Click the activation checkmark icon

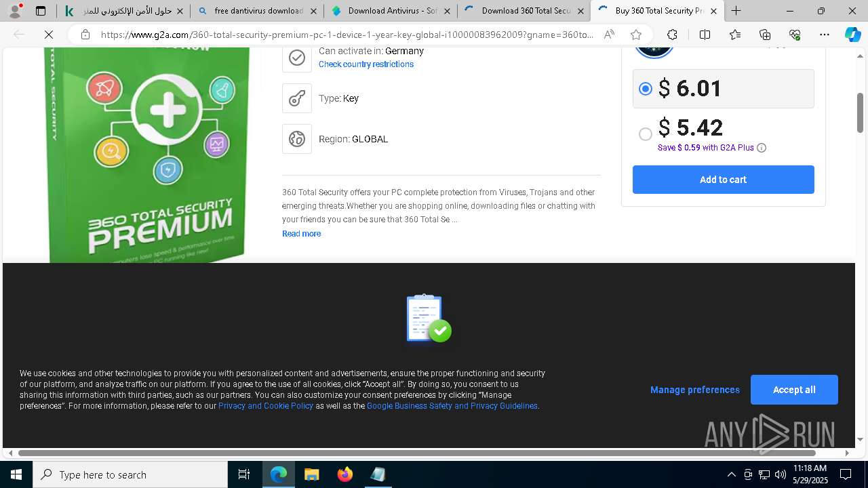(x=297, y=58)
